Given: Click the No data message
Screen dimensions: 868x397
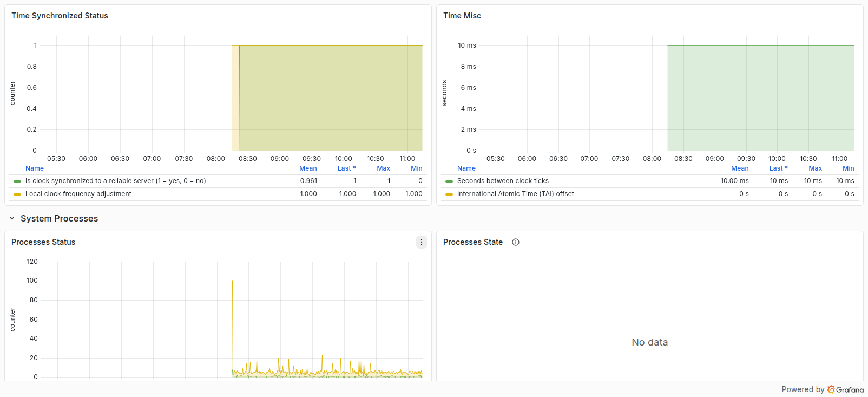Looking at the screenshot, I should (x=650, y=342).
